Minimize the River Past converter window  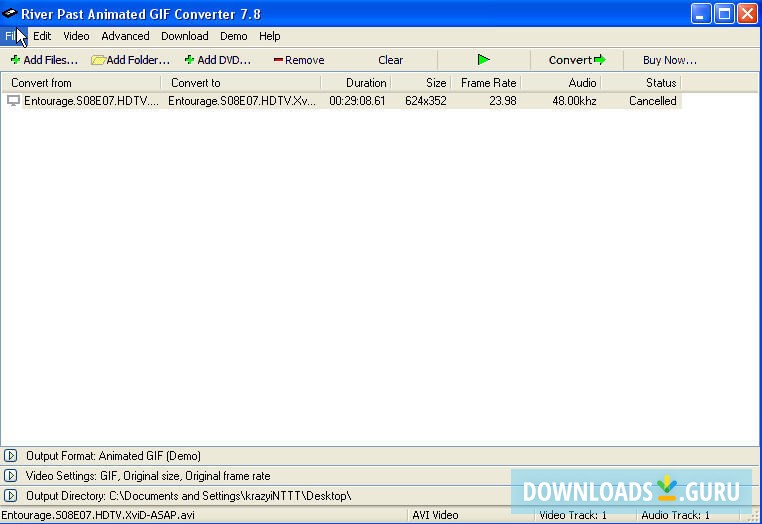[701, 14]
